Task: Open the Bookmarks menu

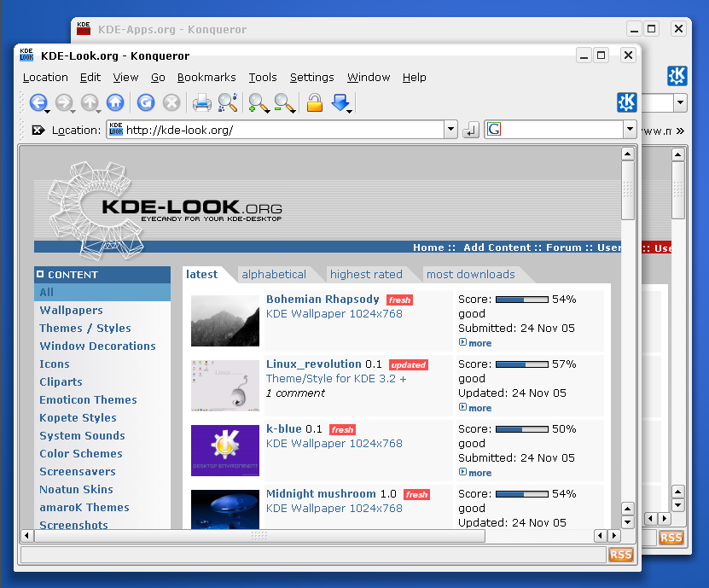Action: (x=206, y=78)
